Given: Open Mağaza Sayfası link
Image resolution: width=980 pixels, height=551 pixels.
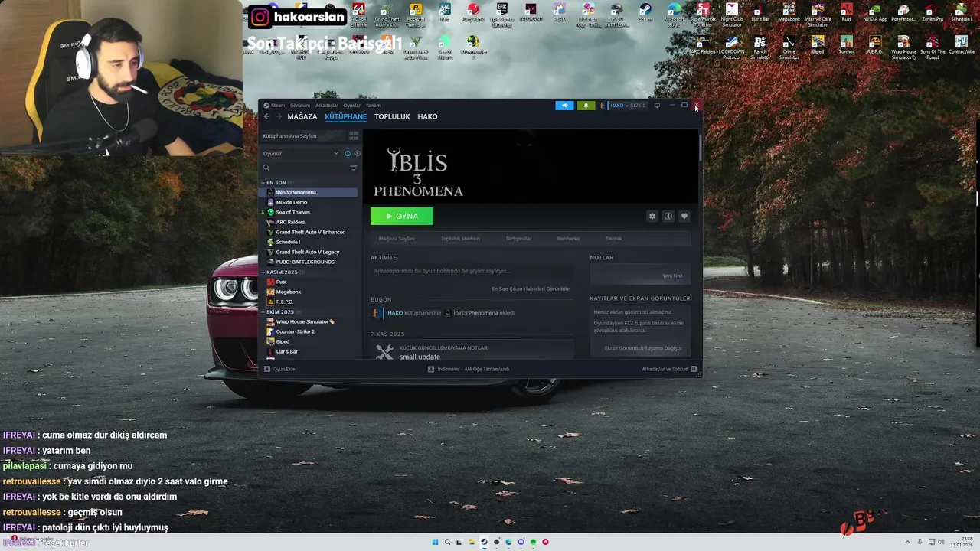Looking at the screenshot, I should 397,239.
